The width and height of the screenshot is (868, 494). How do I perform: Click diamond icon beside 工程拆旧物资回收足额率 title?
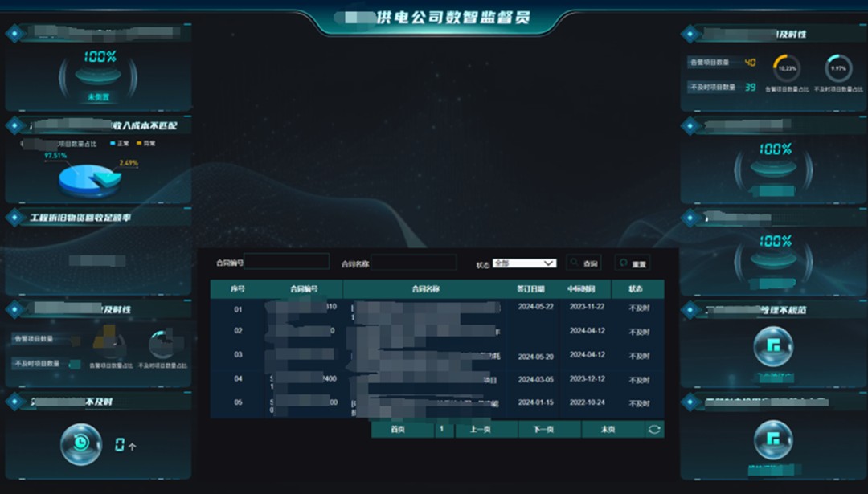point(14,218)
